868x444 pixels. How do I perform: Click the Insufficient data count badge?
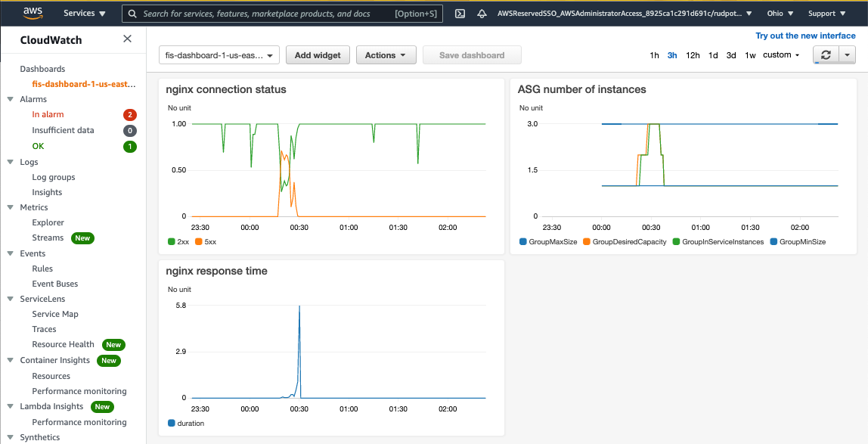point(129,131)
